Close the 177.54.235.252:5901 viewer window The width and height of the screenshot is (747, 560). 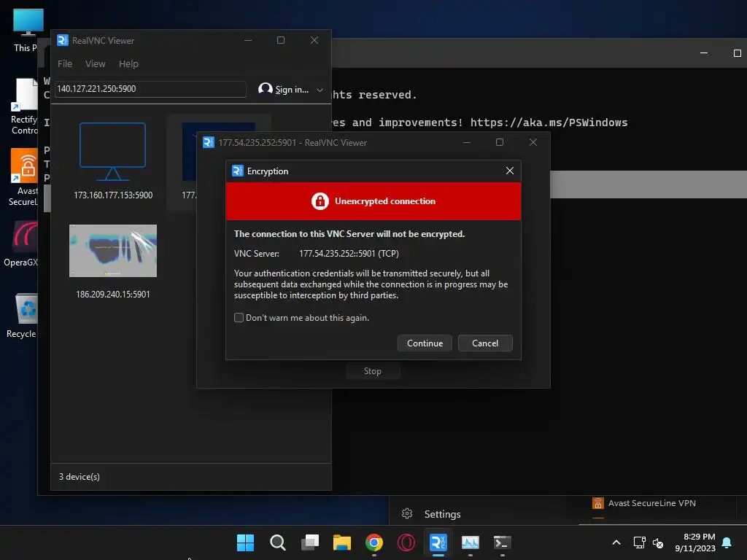533,142
